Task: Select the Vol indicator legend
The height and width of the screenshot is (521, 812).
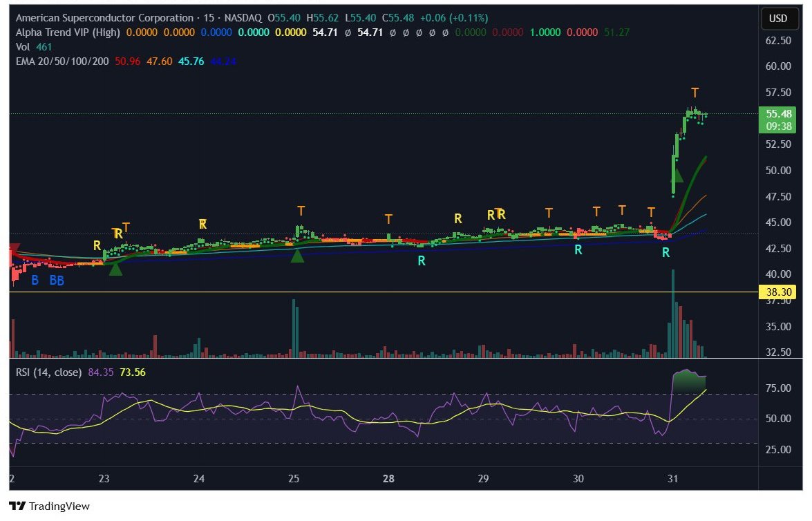Action: click(x=23, y=46)
